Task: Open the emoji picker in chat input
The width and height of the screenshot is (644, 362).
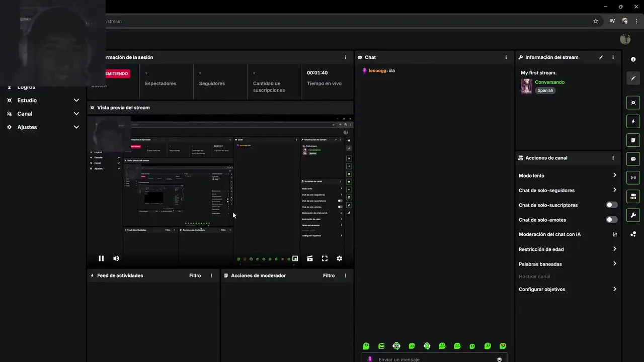Action: click(x=500, y=359)
